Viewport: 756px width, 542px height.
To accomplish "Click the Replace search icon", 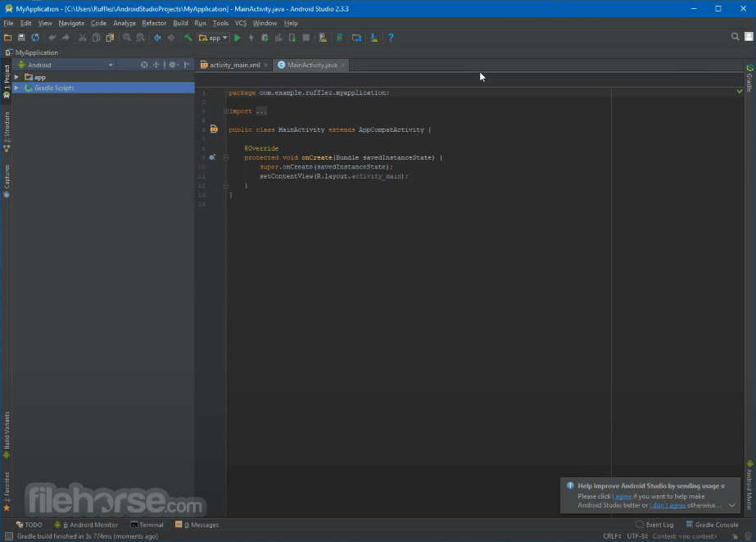I will [x=140, y=38].
